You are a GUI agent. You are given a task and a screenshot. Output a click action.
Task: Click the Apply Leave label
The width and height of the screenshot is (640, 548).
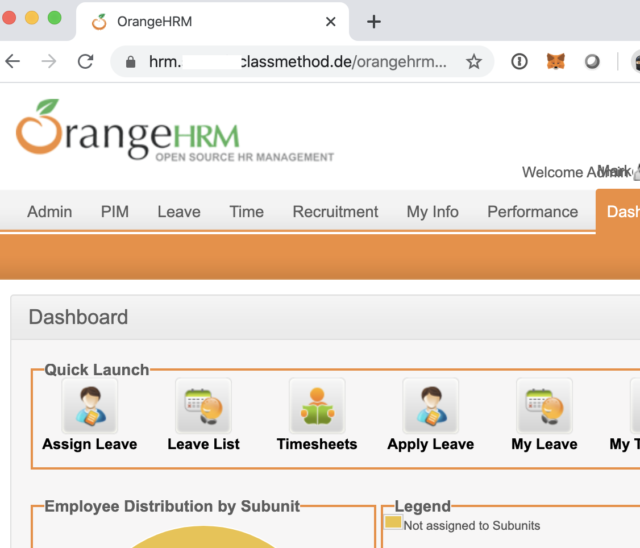pyautogui.click(x=431, y=445)
